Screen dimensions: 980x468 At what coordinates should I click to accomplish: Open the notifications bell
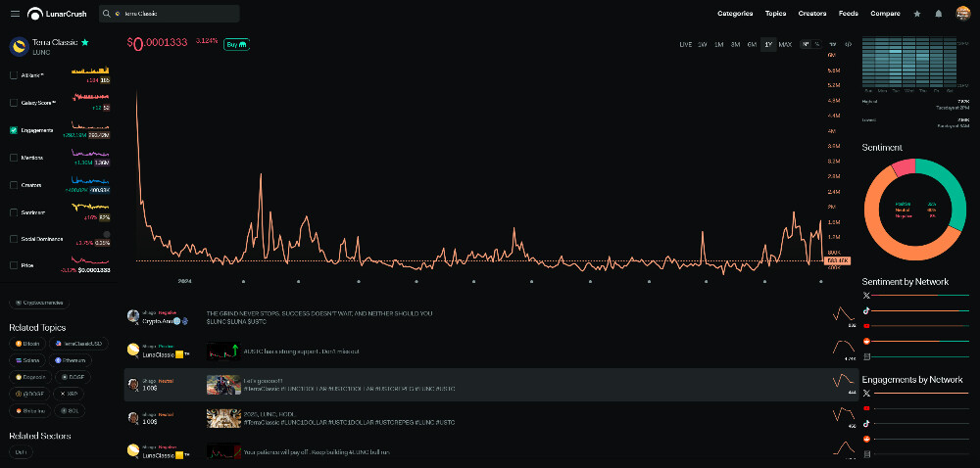pos(938,14)
